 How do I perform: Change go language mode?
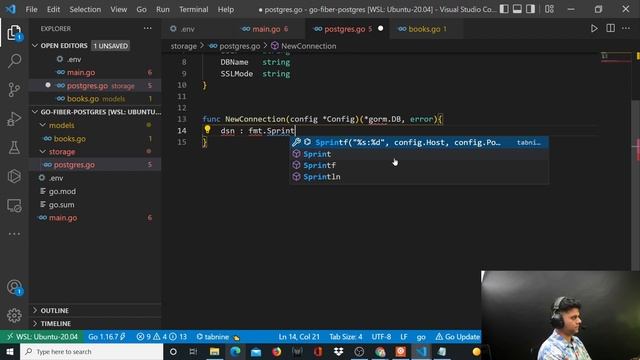click(x=421, y=337)
